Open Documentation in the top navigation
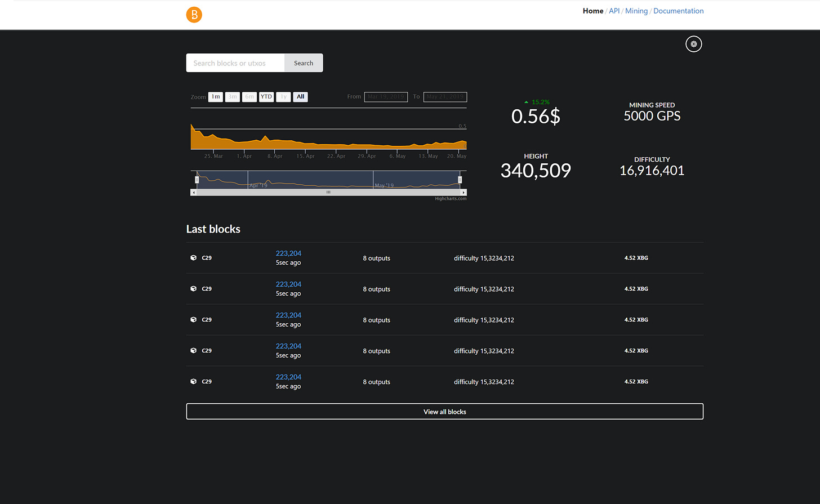 pyautogui.click(x=678, y=11)
